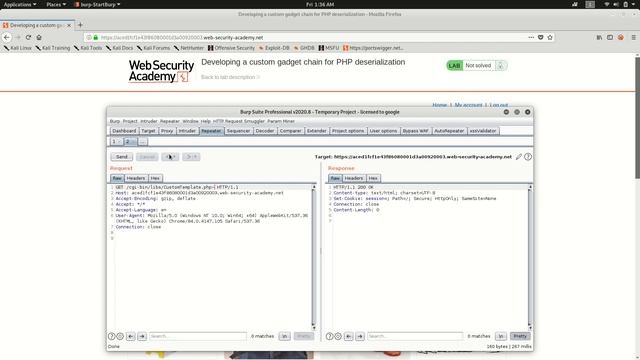Screen dimensions: 640x360
Task: Open the Param Miner menu
Action: click(x=281, y=121)
